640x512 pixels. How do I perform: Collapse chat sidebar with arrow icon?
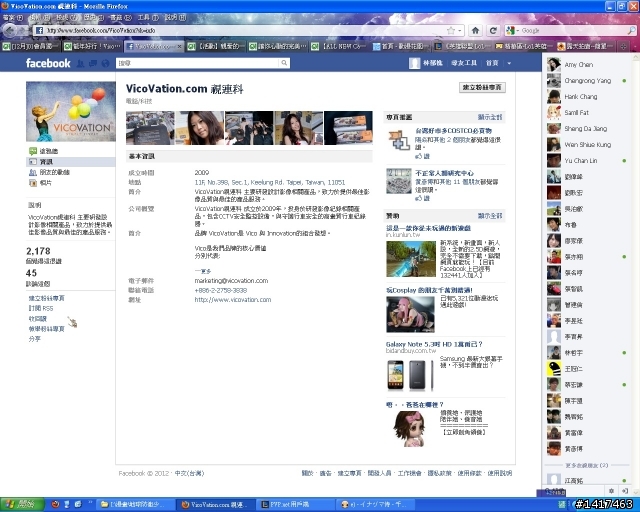click(x=624, y=491)
